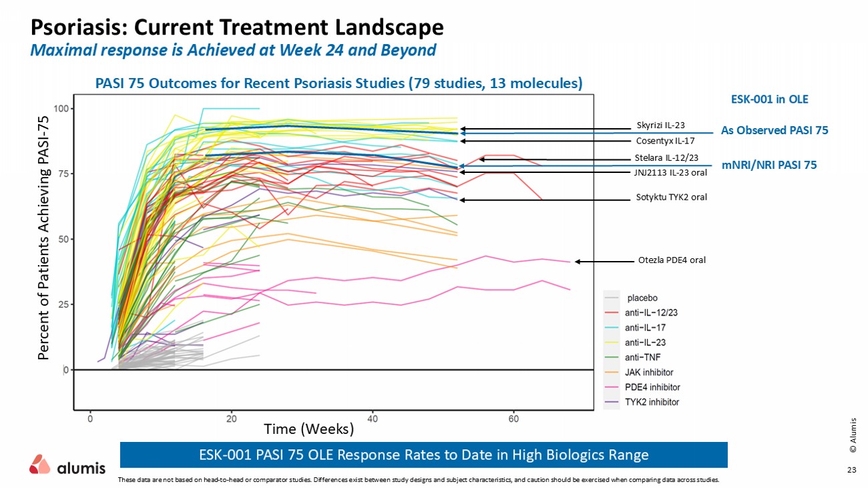Viewport: 868px width, 488px height.
Task: Click the "As Observed PASI 75" label
Action: coord(775,131)
